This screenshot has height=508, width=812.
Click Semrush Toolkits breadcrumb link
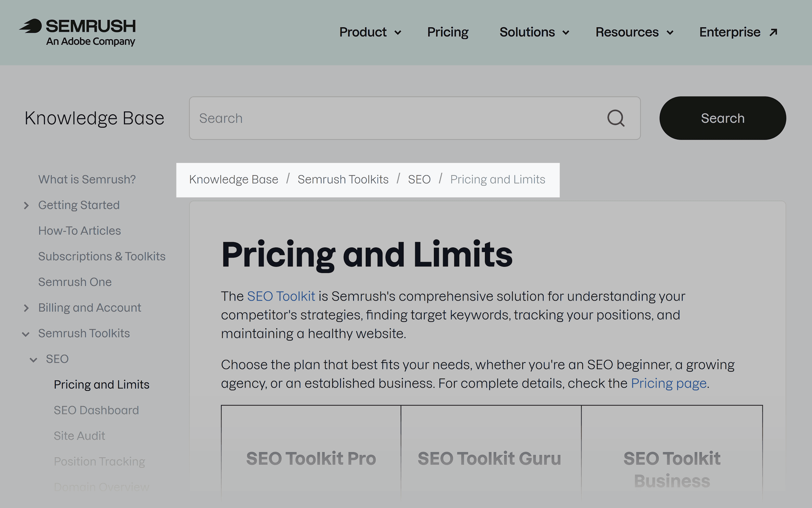(x=343, y=180)
